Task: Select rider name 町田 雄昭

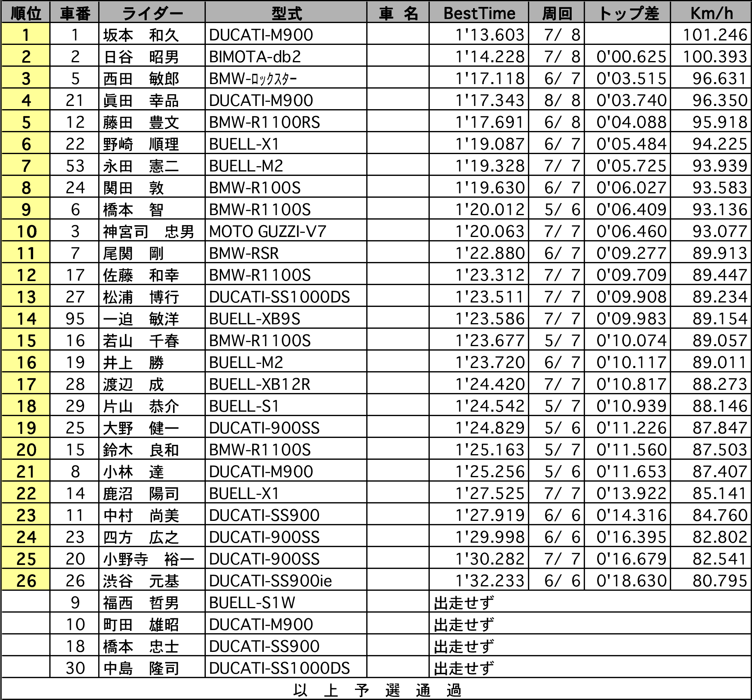Action: point(141,624)
